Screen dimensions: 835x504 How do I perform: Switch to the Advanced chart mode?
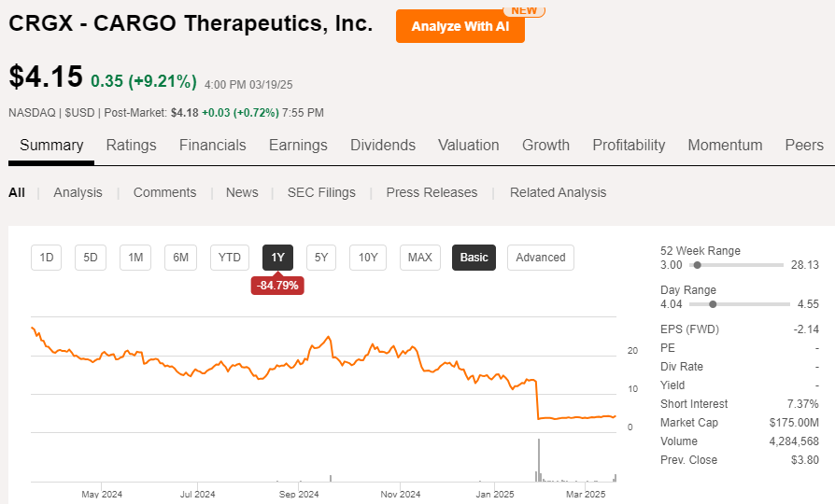point(541,258)
